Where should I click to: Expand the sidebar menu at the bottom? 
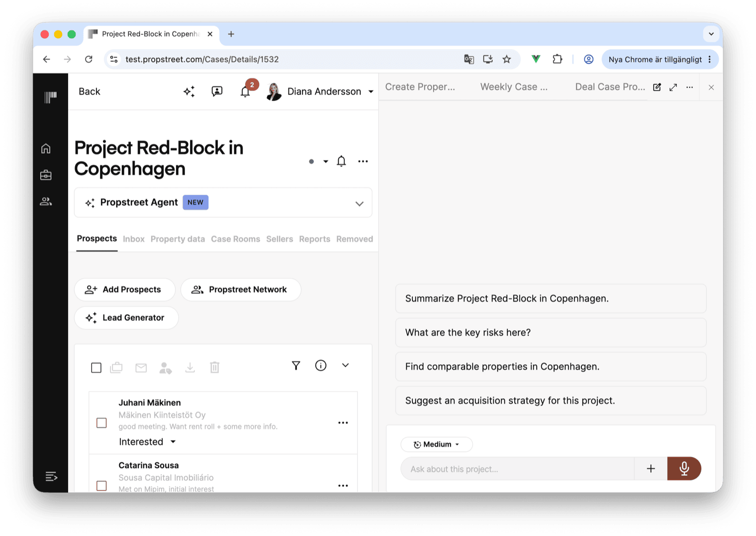coord(51,476)
